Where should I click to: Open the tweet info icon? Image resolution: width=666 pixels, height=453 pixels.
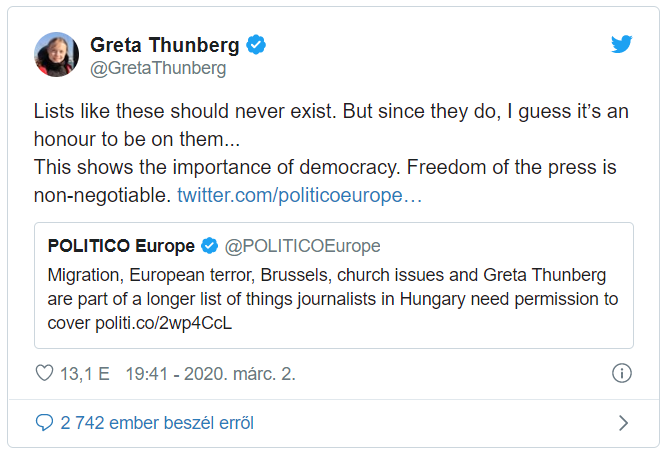[x=621, y=374]
